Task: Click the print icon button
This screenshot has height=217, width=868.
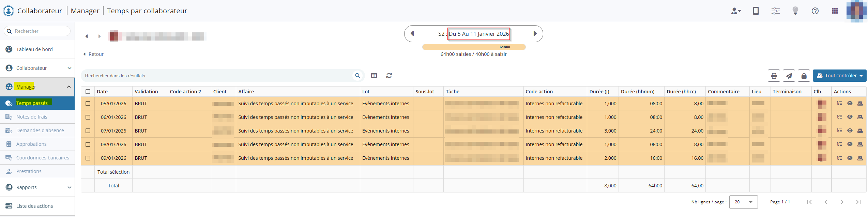Action: [774, 76]
